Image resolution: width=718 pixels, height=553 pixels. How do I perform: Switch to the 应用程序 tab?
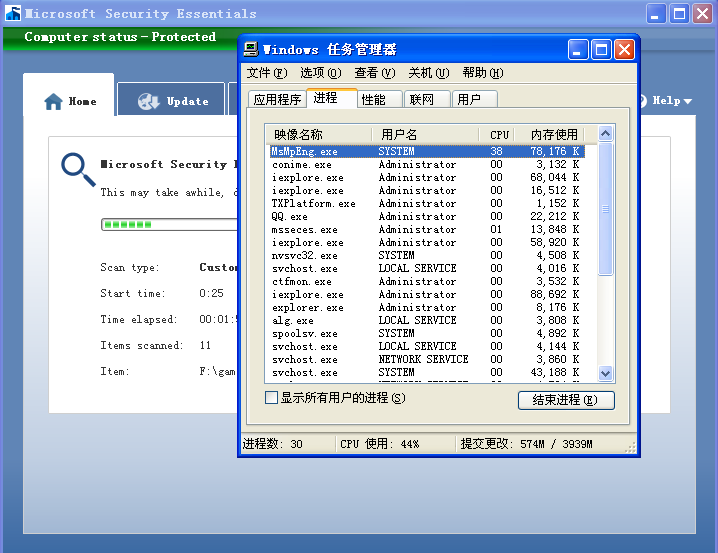[x=277, y=99]
